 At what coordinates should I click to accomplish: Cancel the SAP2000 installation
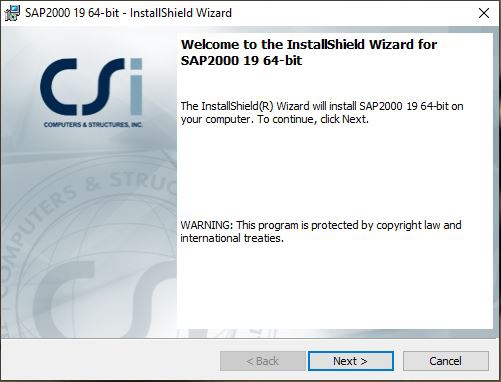click(446, 361)
